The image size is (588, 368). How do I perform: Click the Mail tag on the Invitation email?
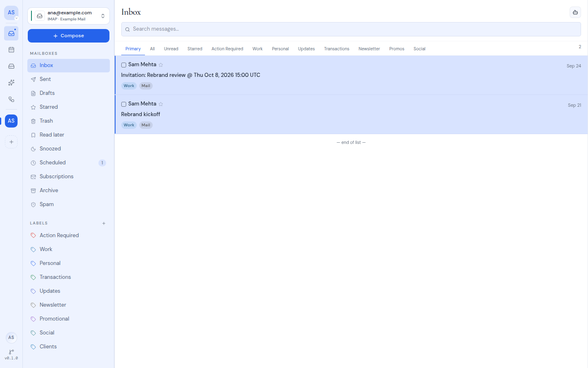pos(146,86)
